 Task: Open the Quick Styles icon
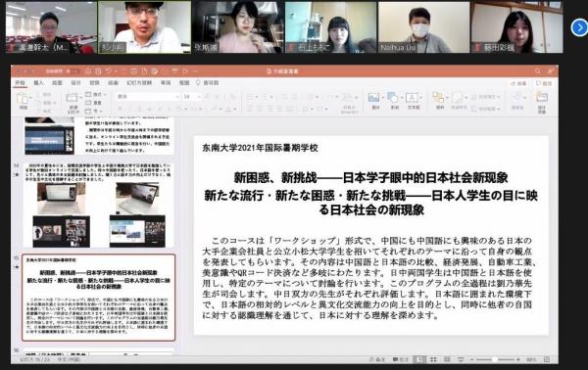click(457, 98)
